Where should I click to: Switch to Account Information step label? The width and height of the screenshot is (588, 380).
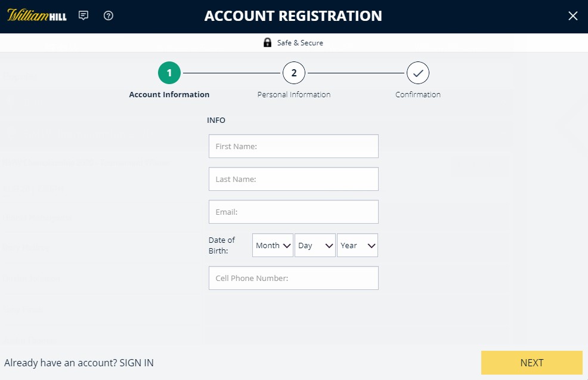[x=169, y=94]
